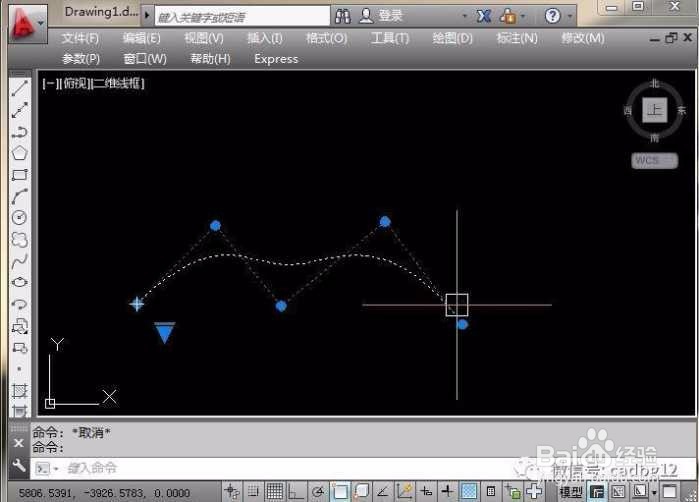Open the 二维线框 visual style menu

coord(118,83)
